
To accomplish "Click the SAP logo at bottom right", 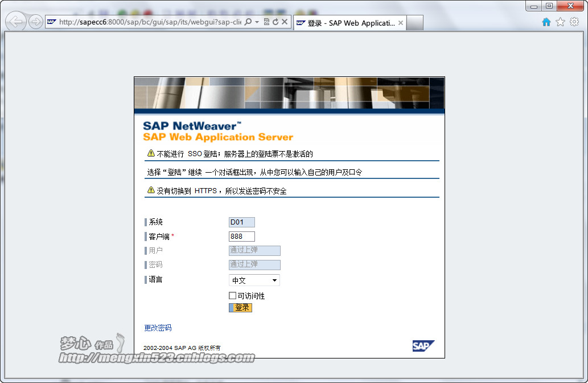I will 423,346.
